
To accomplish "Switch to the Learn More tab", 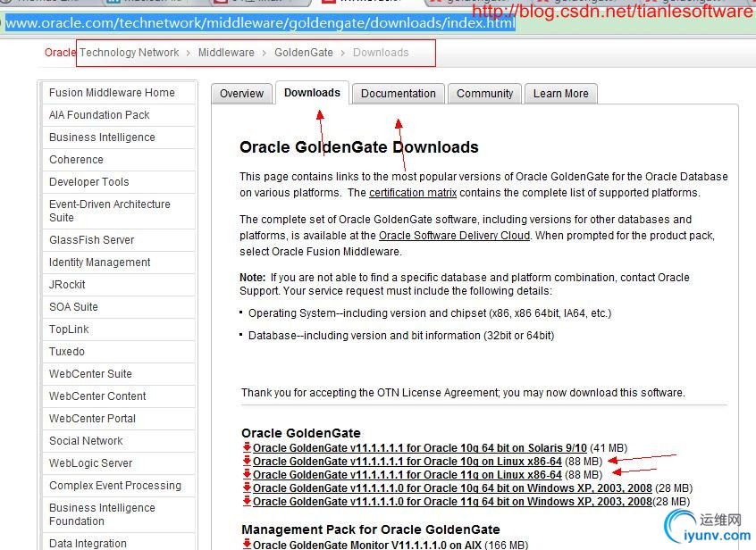I will coord(560,94).
